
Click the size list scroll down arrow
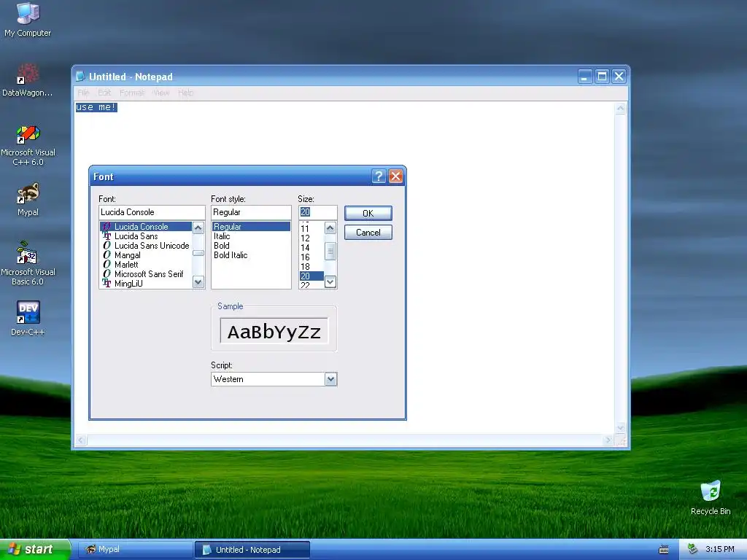pos(330,282)
